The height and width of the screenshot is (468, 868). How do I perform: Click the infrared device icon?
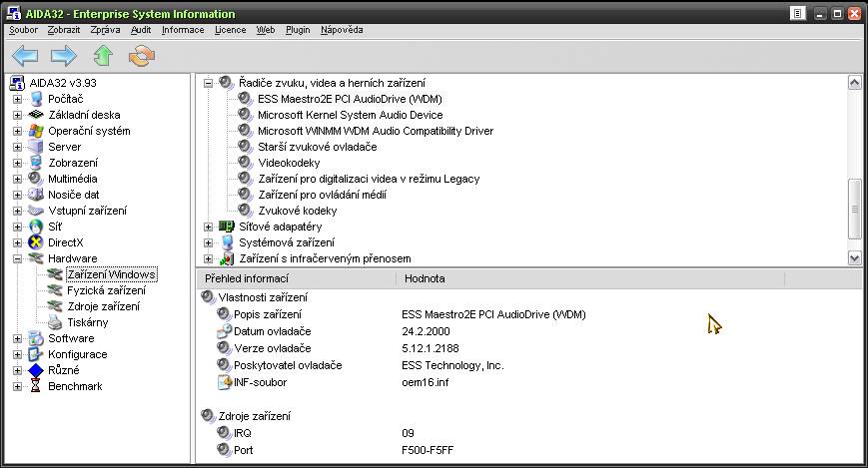[227, 258]
